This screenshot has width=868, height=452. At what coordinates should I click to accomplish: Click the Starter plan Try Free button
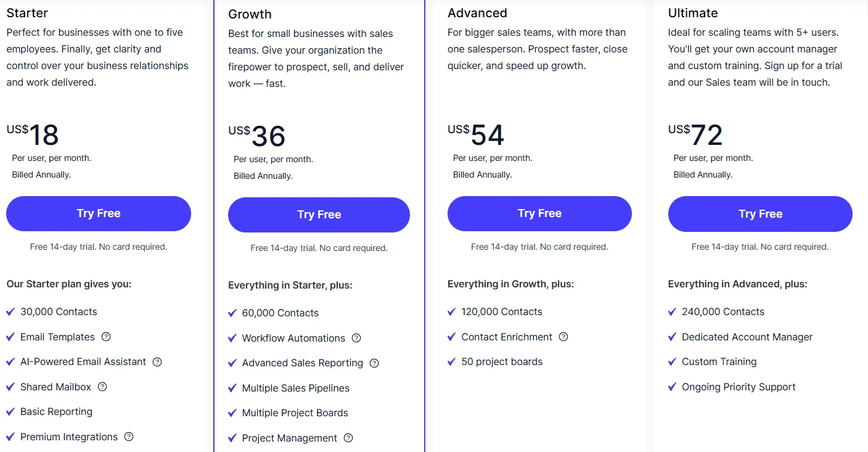pyautogui.click(x=99, y=213)
